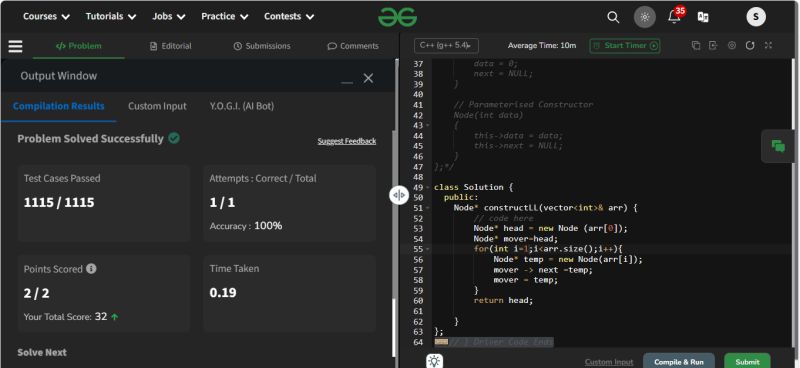Expand the Courses menu

point(46,16)
